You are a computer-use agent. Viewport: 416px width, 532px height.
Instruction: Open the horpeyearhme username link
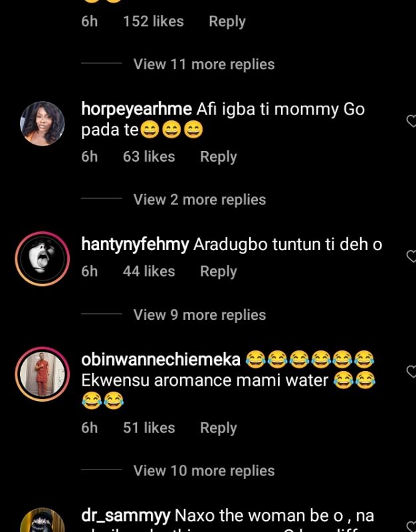(136, 109)
